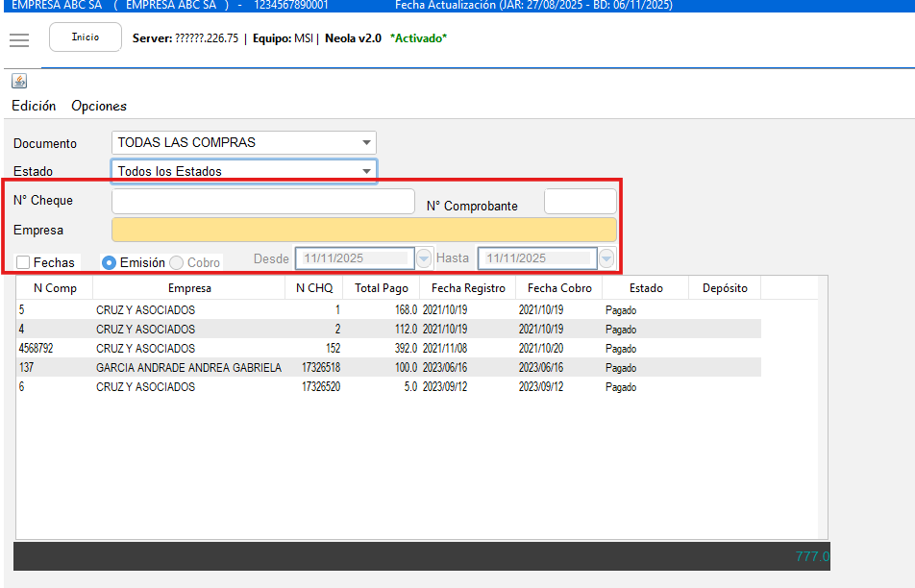
Task: Enable the Fechas checkbox
Action: (24, 262)
